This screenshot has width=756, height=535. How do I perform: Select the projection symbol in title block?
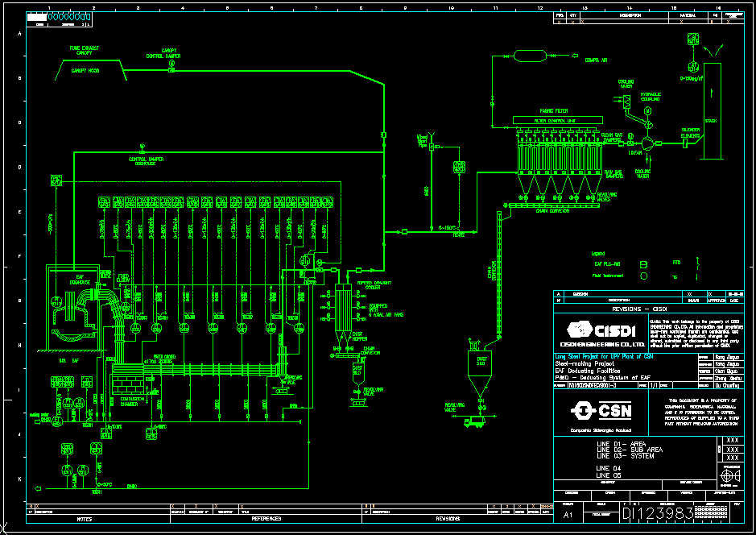click(x=730, y=476)
